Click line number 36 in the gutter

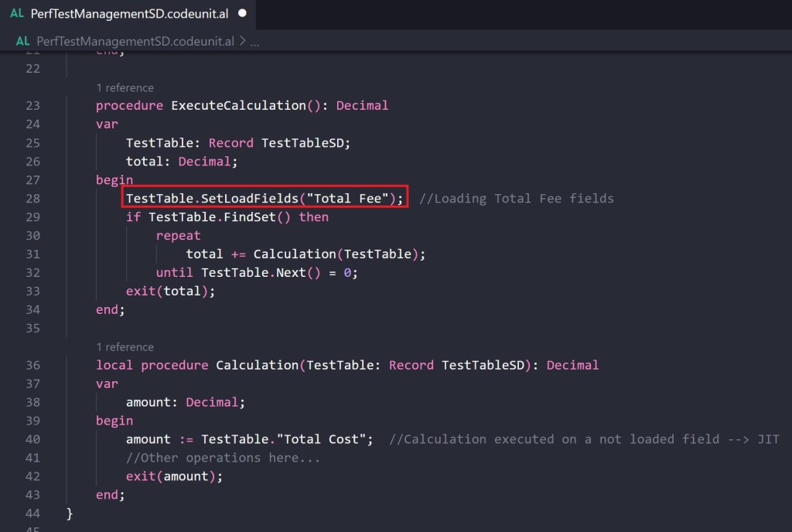pyautogui.click(x=32, y=365)
